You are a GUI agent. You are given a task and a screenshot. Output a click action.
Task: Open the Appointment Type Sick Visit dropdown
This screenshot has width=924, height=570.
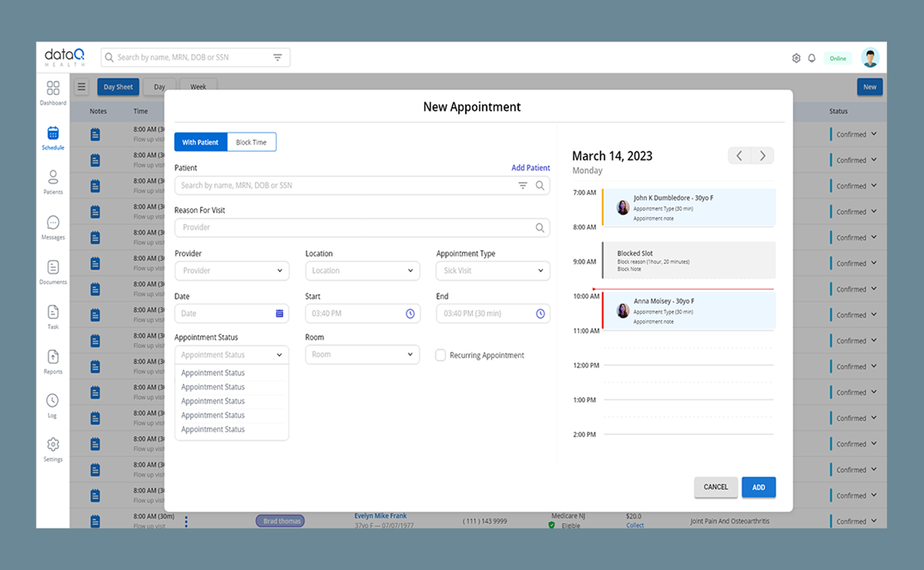[x=492, y=271]
